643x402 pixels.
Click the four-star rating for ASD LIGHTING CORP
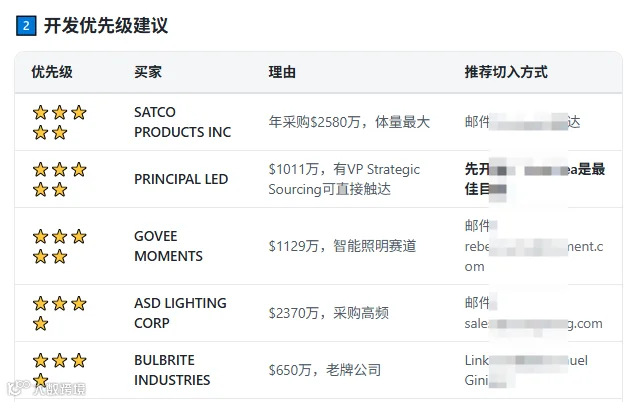click(59, 313)
